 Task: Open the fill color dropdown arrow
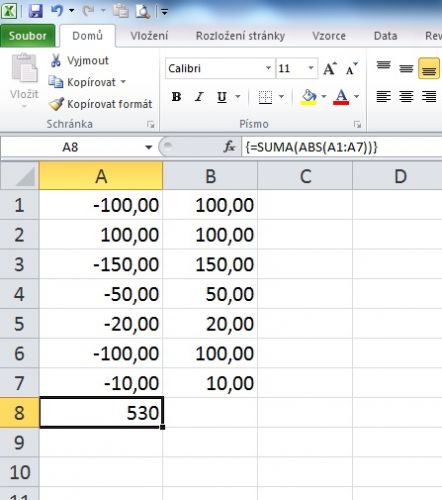coord(324,97)
